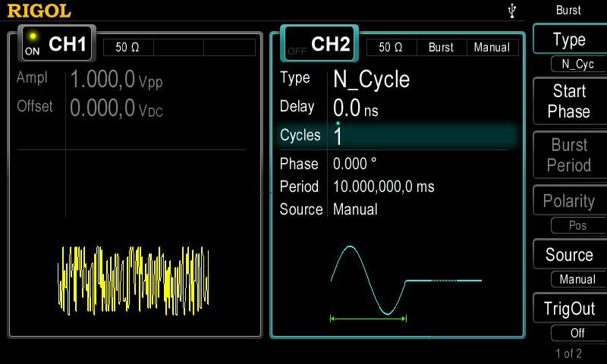This screenshot has height=364, width=607.
Task: Expand the TrigOut Off setting
Action: tap(568, 318)
